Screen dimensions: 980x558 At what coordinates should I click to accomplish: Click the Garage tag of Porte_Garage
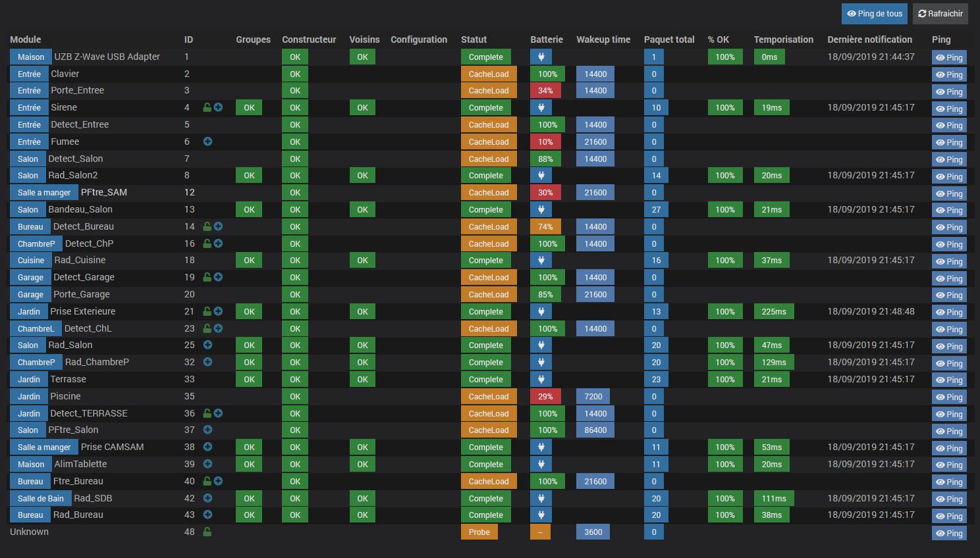coord(30,295)
